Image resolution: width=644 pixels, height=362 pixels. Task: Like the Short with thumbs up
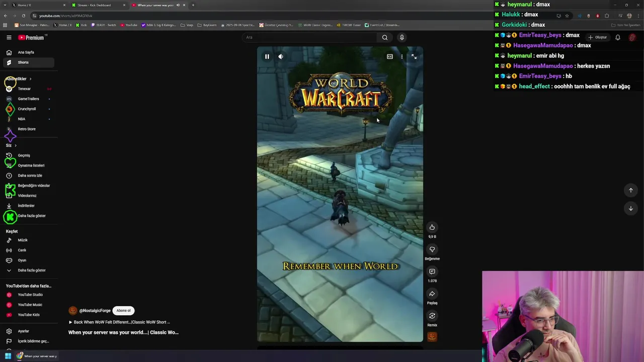(x=432, y=227)
